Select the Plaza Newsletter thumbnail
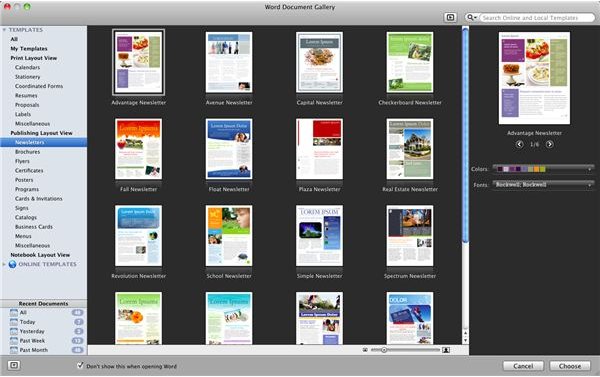Screen dimensions: 600x377 319,149
